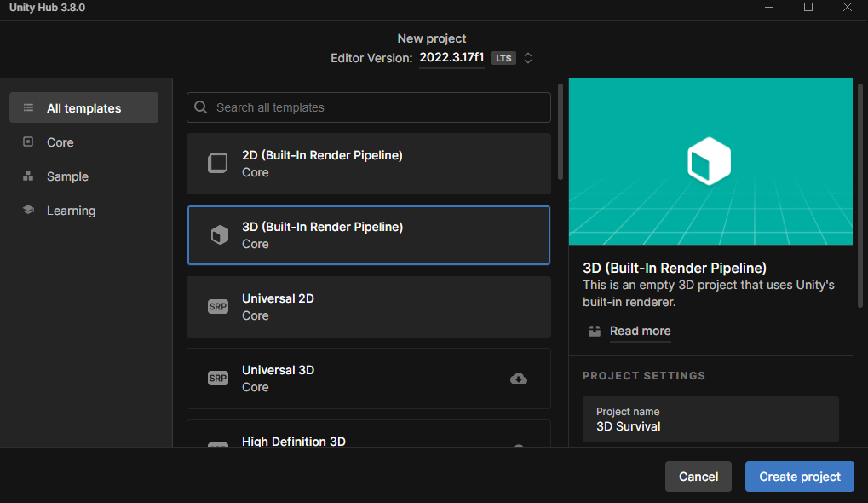Click the 3D template cube icon
Screen dimensions: 868x503
tap(219, 235)
